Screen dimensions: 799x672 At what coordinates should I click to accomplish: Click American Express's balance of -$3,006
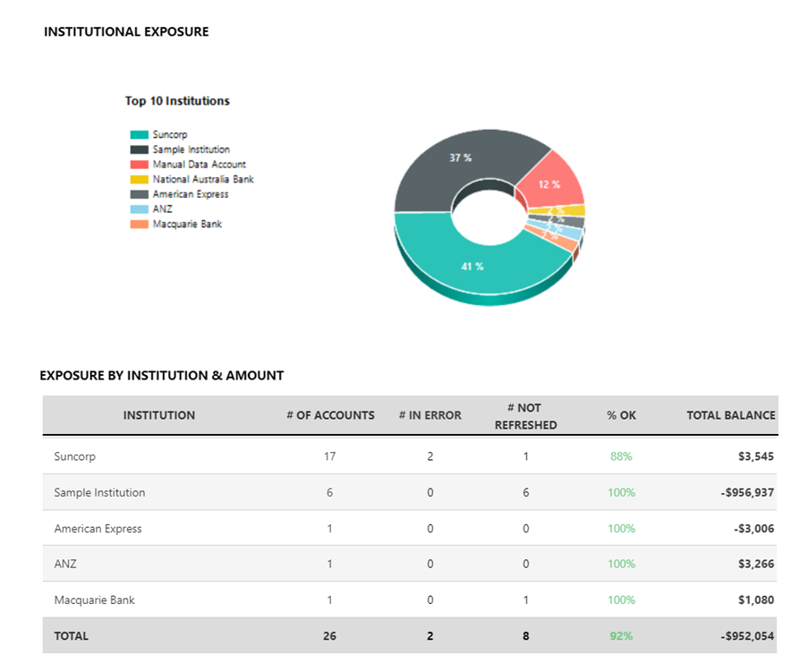click(x=754, y=528)
